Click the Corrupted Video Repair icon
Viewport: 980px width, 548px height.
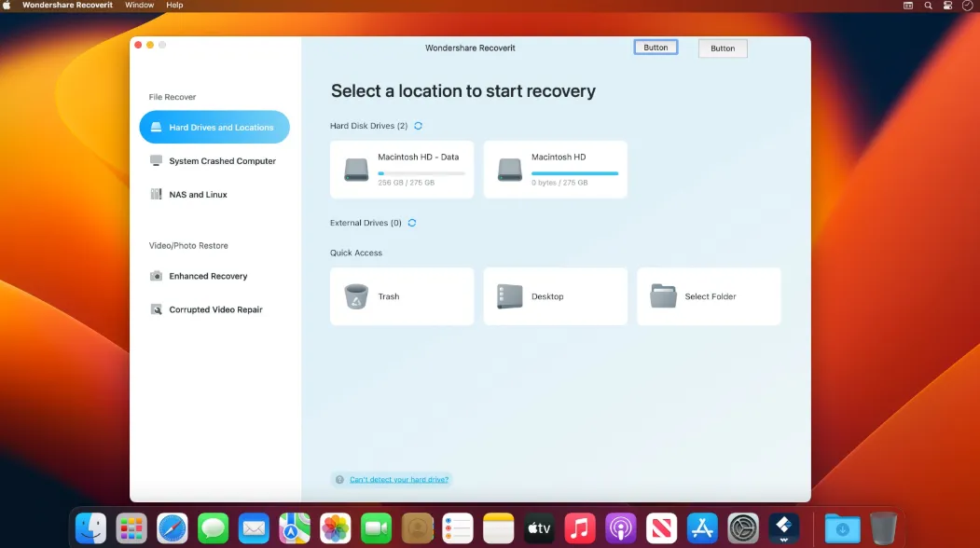tap(157, 309)
